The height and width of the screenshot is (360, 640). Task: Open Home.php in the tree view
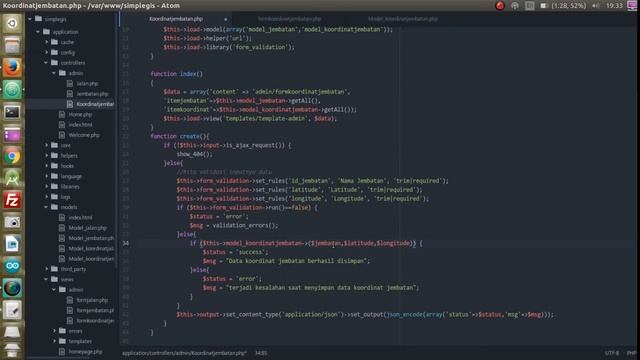(x=80, y=114)
